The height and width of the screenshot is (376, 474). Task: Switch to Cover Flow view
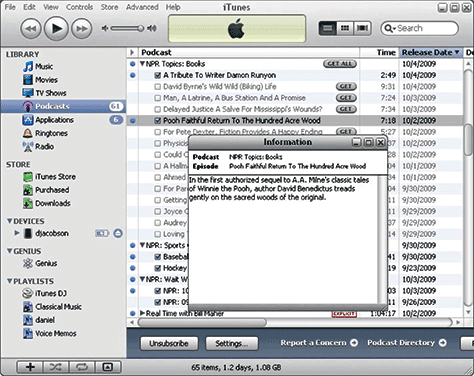click(362, 28)
